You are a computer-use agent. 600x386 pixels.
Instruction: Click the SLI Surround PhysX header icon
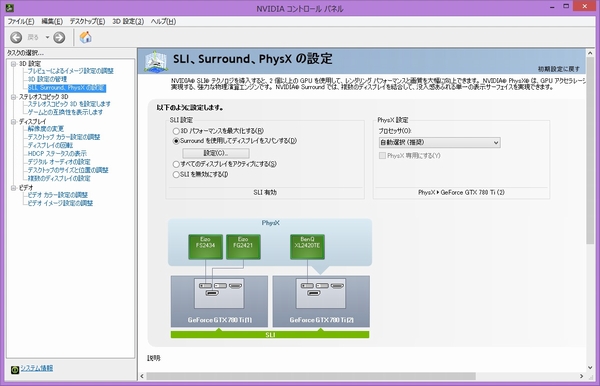click(x=156, y=62)
